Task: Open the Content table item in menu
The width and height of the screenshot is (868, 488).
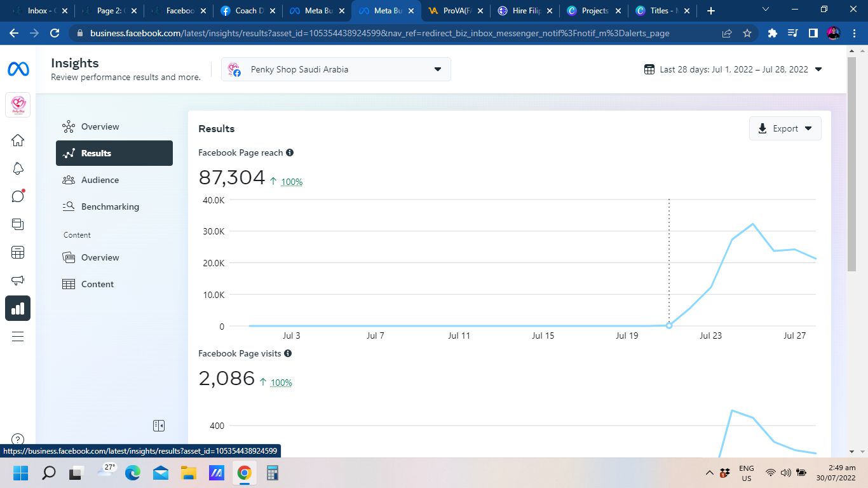Action: 114,284
